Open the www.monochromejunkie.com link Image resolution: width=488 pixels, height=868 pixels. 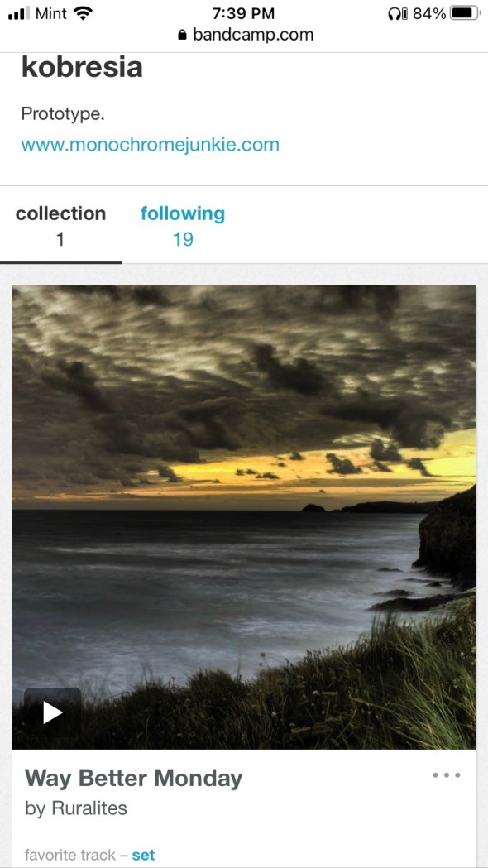[150, 145]
